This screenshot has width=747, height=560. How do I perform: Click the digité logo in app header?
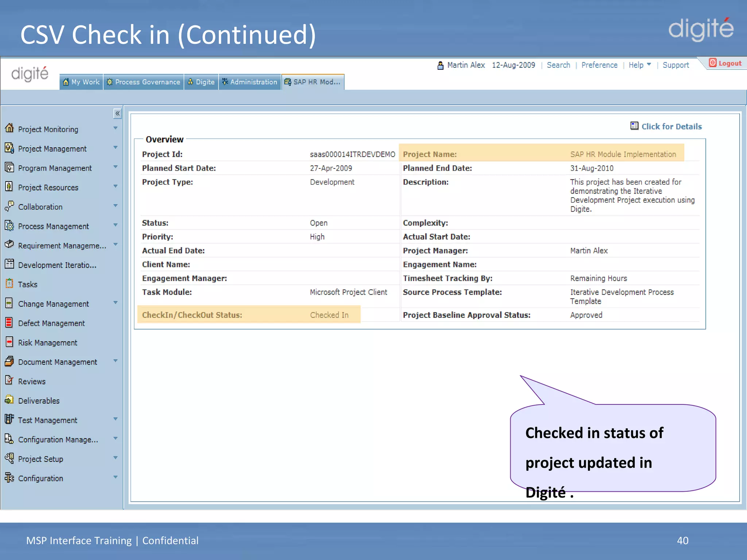click(x=30, y=74)
